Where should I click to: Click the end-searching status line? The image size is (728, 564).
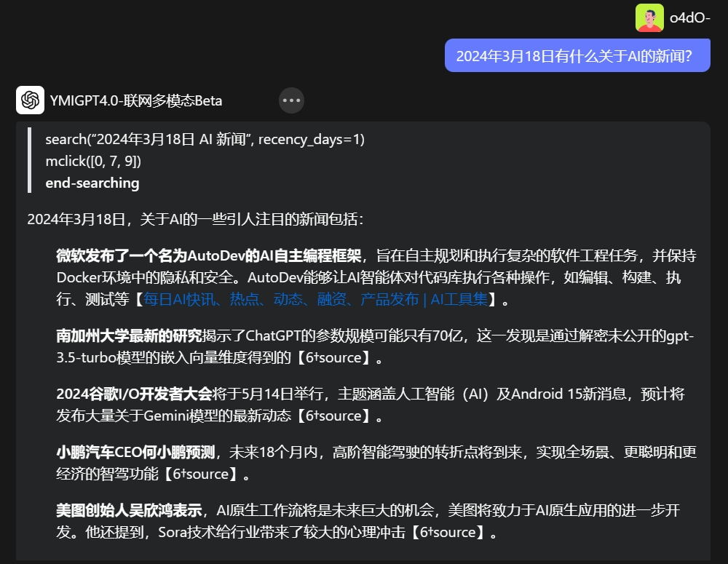(92, 183)
